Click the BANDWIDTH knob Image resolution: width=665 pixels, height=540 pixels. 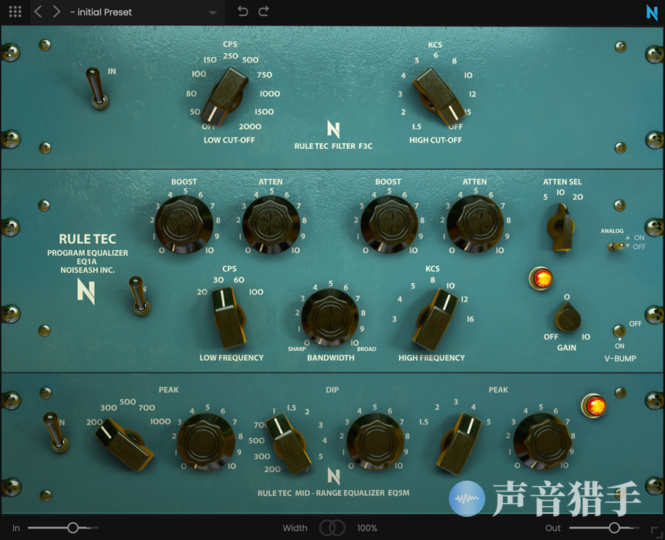pos(331,318)
